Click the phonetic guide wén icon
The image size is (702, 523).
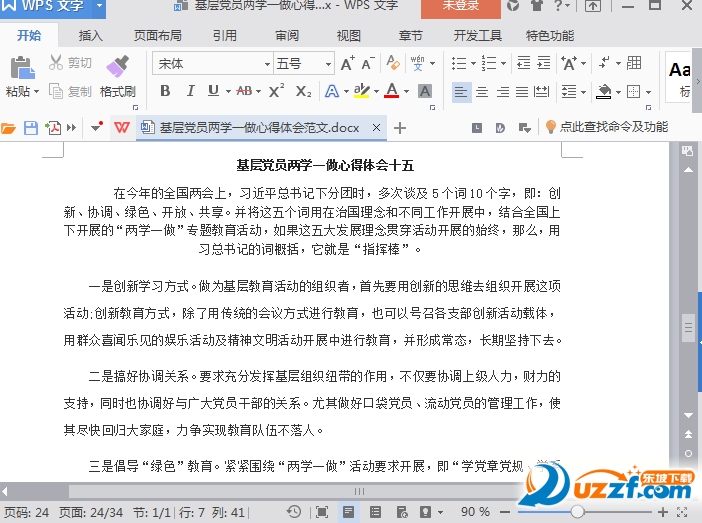pos(418,63)
